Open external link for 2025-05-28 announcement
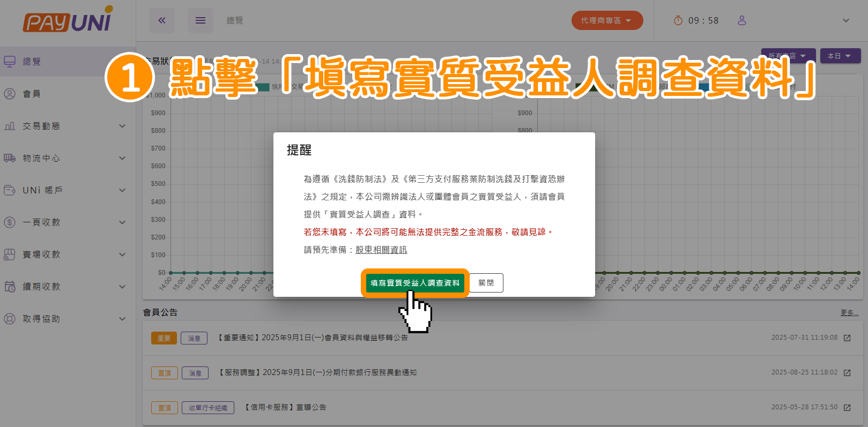Image resolution: width=868 pixels, height=427 pixels. pyautogui.click(x=847, y=408)
